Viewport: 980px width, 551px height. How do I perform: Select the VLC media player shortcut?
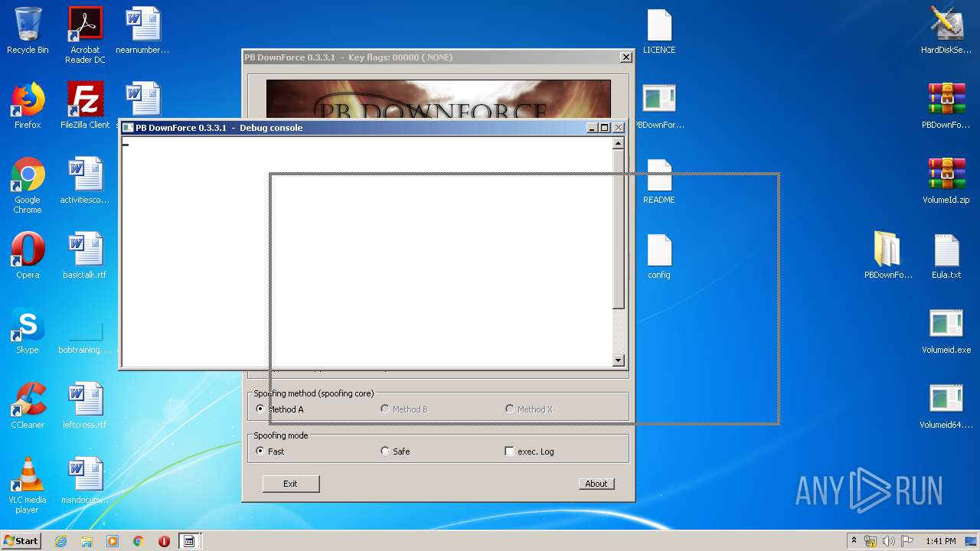(x=28, y=485)
